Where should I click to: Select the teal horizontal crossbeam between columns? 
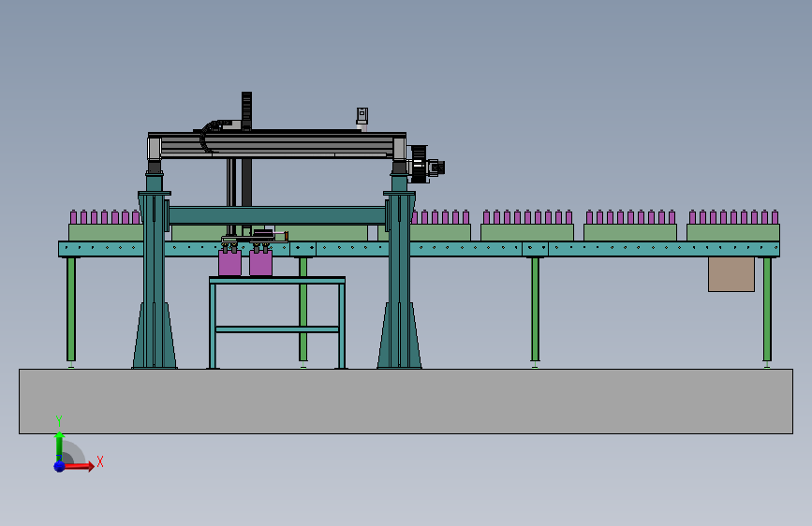click(x=276, y=215)
